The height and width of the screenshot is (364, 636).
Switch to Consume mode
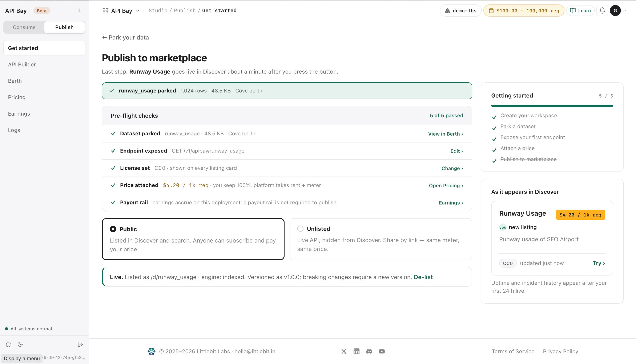pos(24,27)
